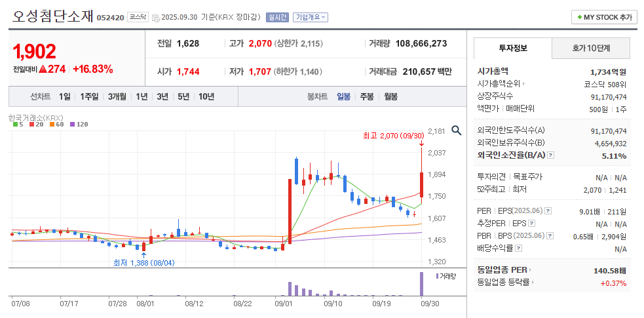Click the PER EPS(2025.06) help question icon
The height and width of the screenshot is (318, 644).
(548, 211)
